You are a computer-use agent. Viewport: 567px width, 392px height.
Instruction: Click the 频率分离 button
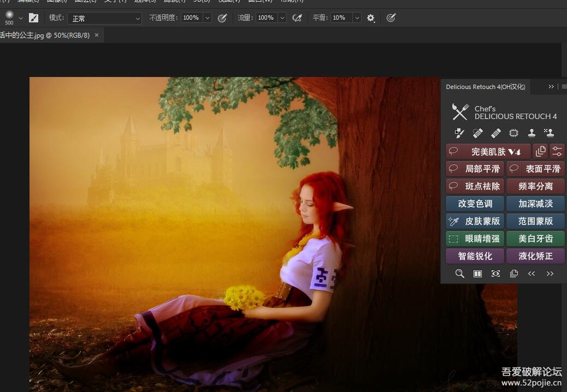(535, 186)
